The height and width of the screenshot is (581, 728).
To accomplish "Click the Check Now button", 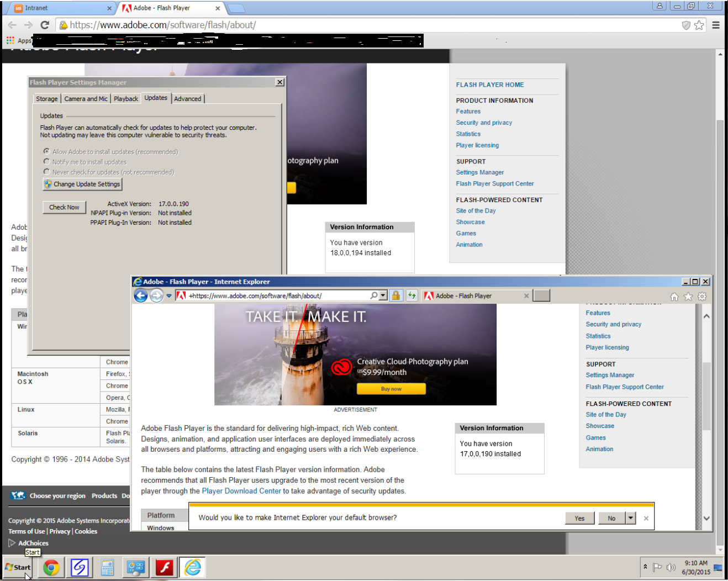I will tap(64, 207).
